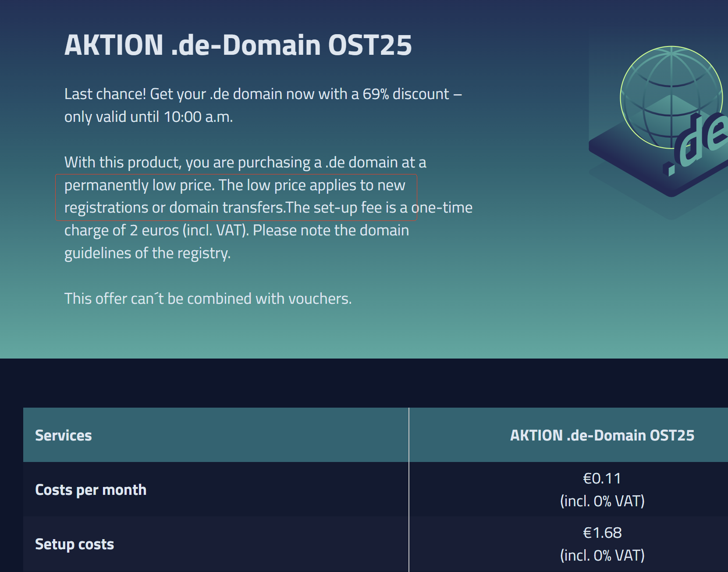The image size is (728, 572).
Task: Click the €0.11 monthly price
Action: click(x=602, y=478)
